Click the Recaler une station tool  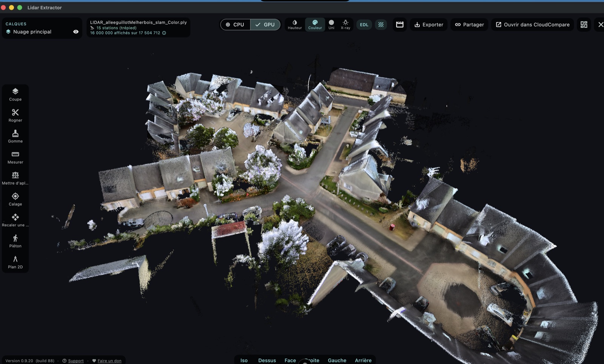coord(15,220)
